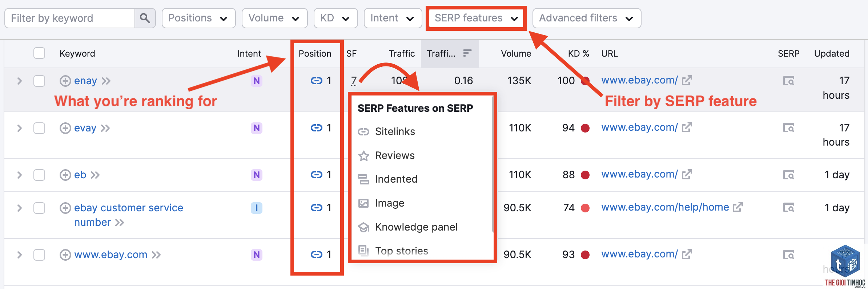View SERP snapshot icon for evay row
The image size is (868, 289).
pos(789,128)
